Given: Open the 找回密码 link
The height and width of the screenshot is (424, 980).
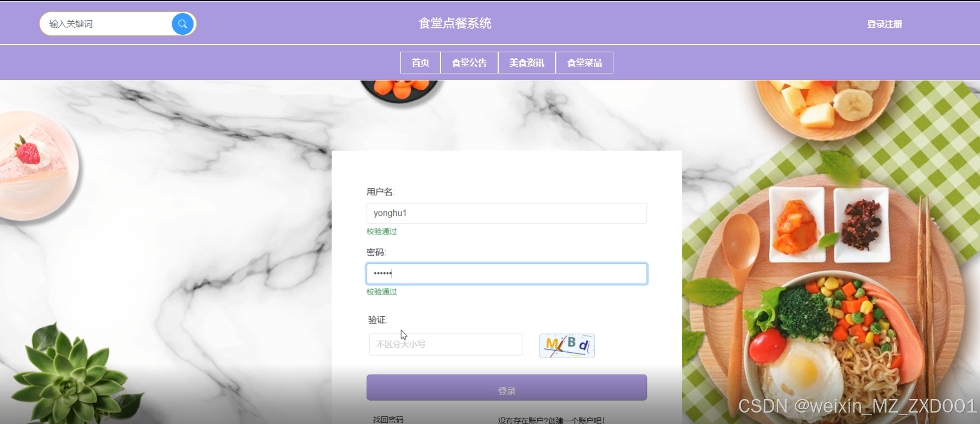Looking at the screenshot, I should pos(388,420).
